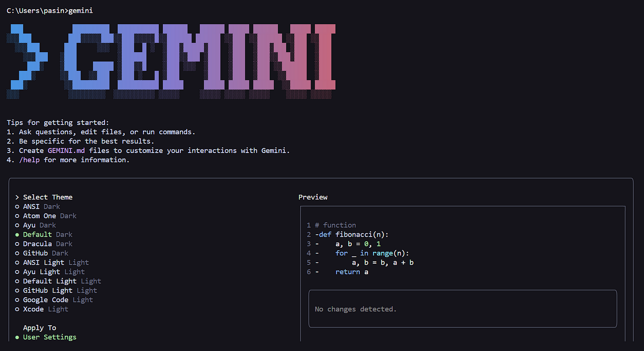Click the 'No changes detected.' message box
The image size is (644, 351).
463,309
